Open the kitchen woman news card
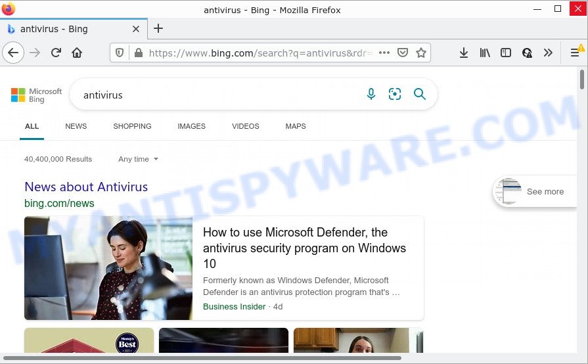 358,340
